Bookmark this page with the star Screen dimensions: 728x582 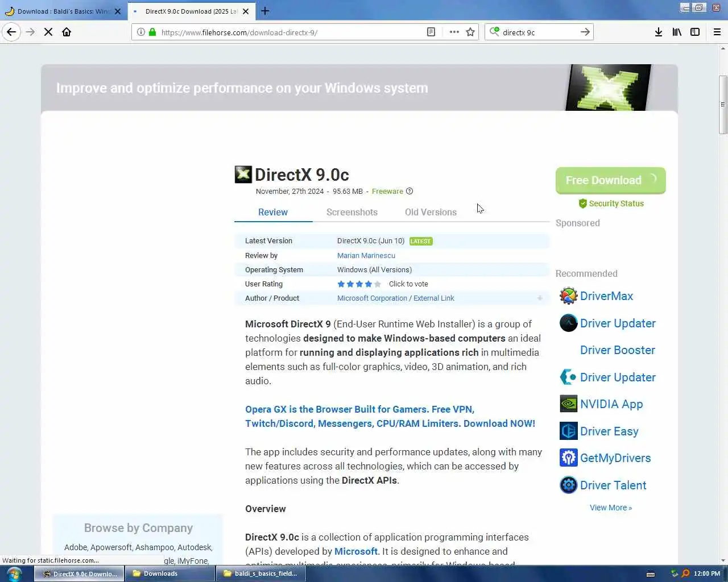[x=470, y=32]
